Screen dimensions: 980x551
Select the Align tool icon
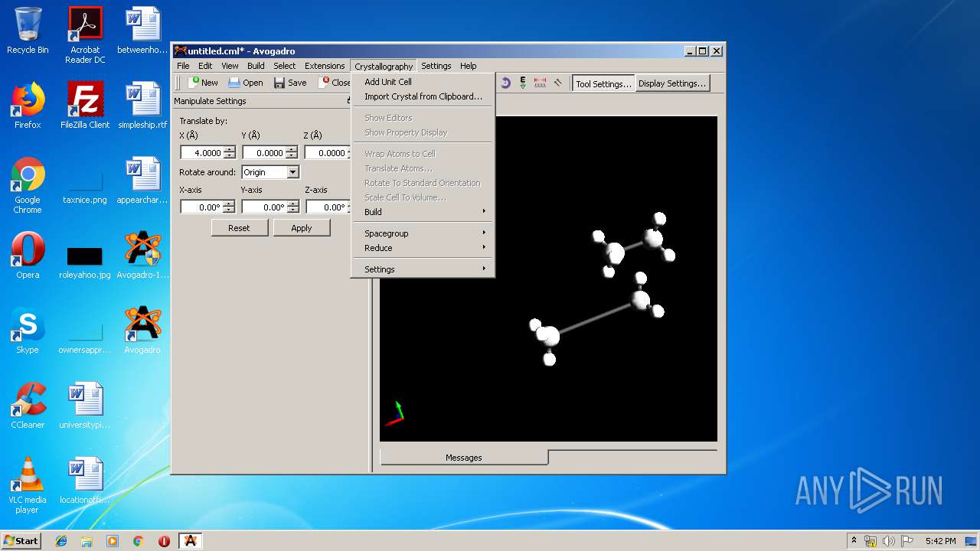coord(558,83)
